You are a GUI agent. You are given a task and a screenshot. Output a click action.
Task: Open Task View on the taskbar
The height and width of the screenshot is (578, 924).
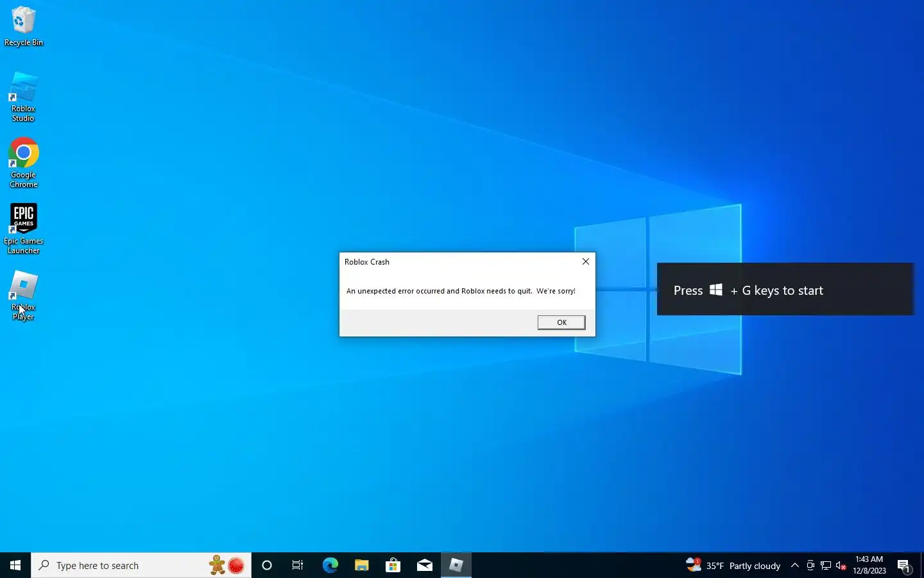[x=298, y=565]
